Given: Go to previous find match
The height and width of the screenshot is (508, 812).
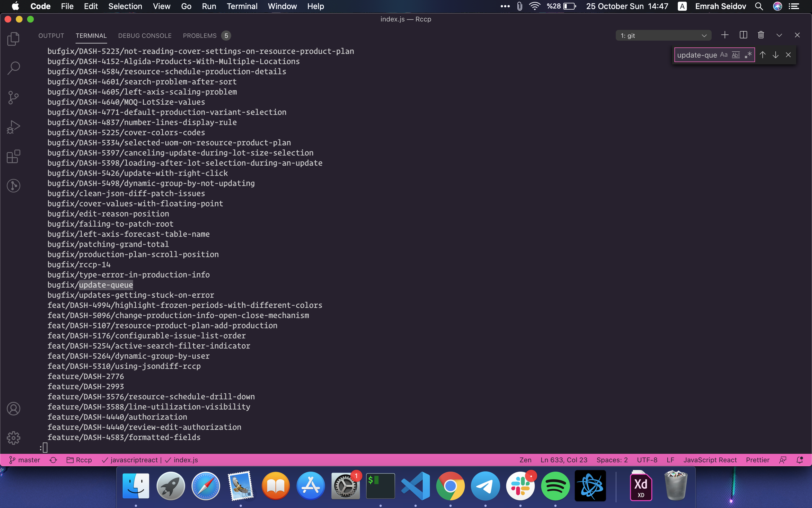Looking at the screenshot, I should 763,55.
